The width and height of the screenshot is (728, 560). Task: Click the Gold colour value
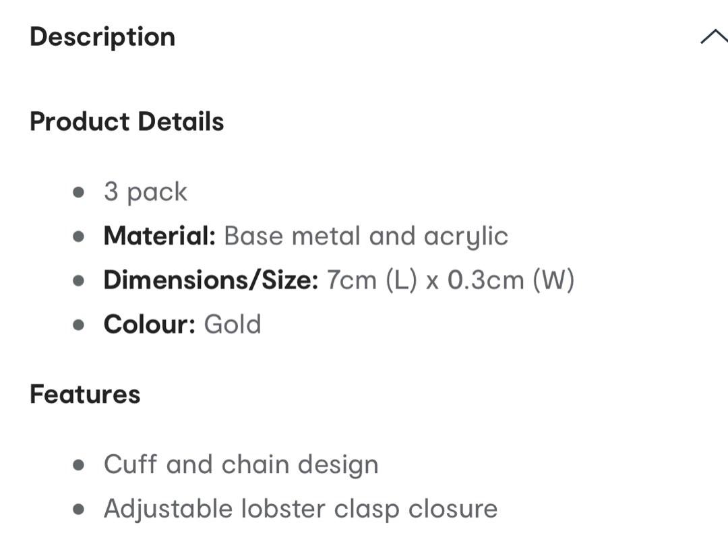click(233, 325)
